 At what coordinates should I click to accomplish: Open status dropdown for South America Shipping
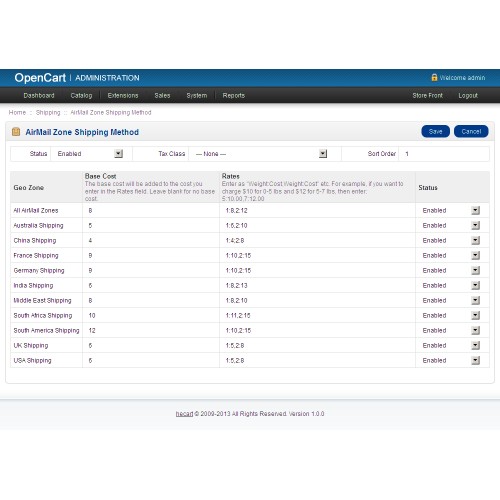tap(451, 330)
